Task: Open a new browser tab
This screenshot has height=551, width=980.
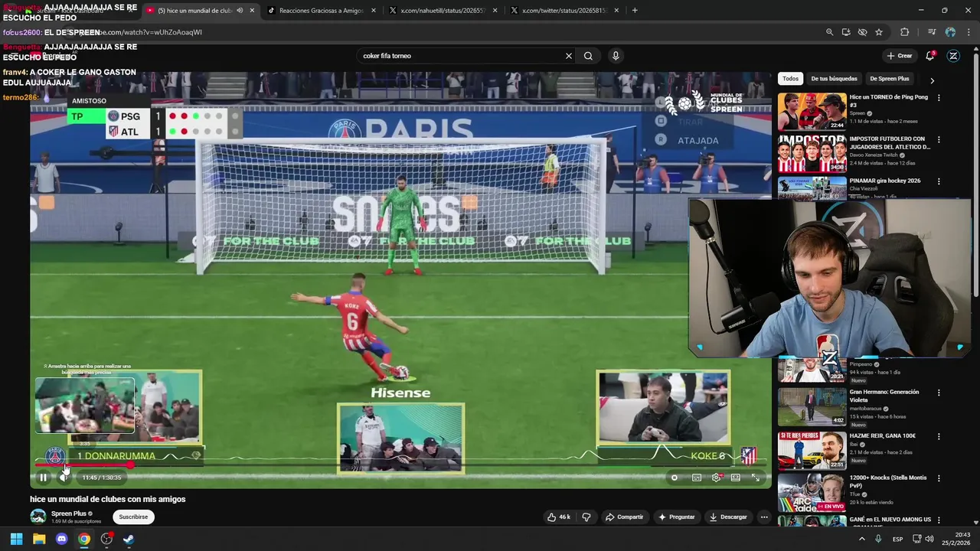Action: pos(635,11)
